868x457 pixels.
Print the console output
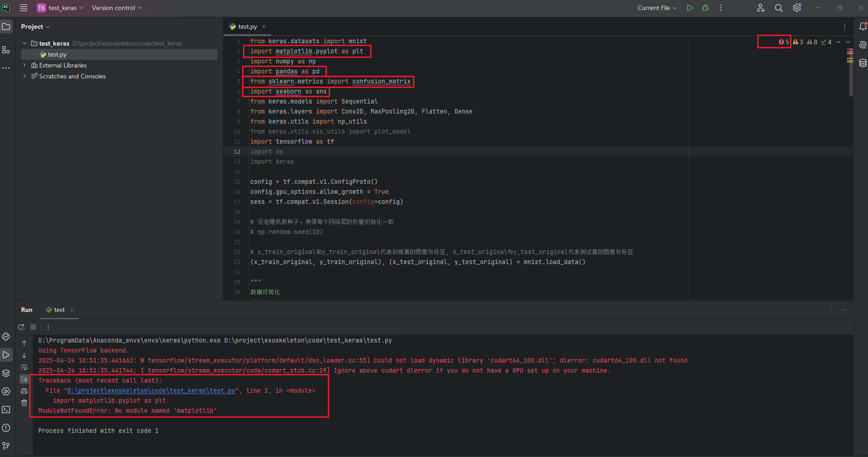24,391
